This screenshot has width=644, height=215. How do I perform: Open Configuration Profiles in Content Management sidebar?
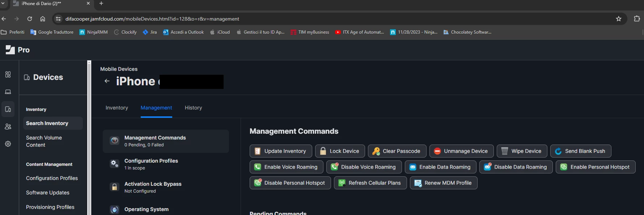coord(52,178)
